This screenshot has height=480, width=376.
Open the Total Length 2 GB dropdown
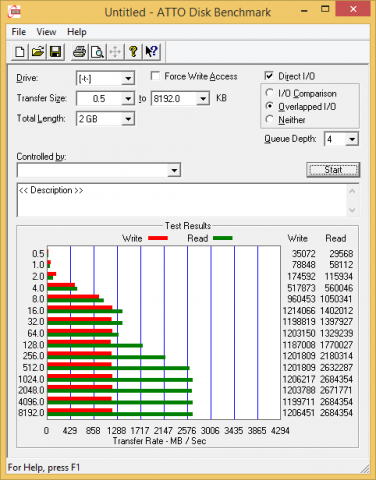coord(128,119)
